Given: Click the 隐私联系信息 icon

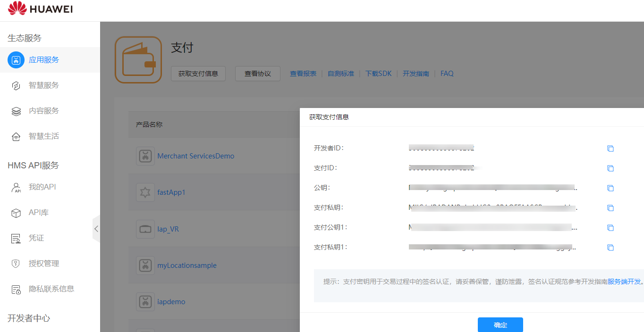Looking at the screenshot, I should point(16,290).
